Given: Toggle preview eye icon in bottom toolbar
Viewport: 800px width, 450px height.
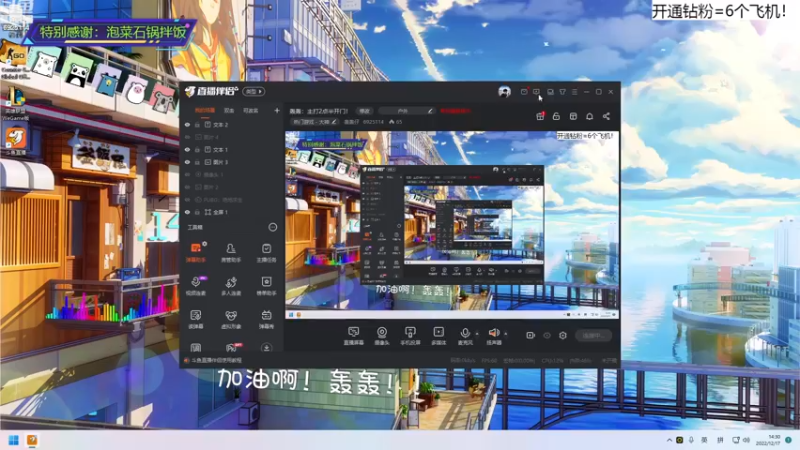Looking at the screenshot, I should pyautogui.click(x=547, y=335).
